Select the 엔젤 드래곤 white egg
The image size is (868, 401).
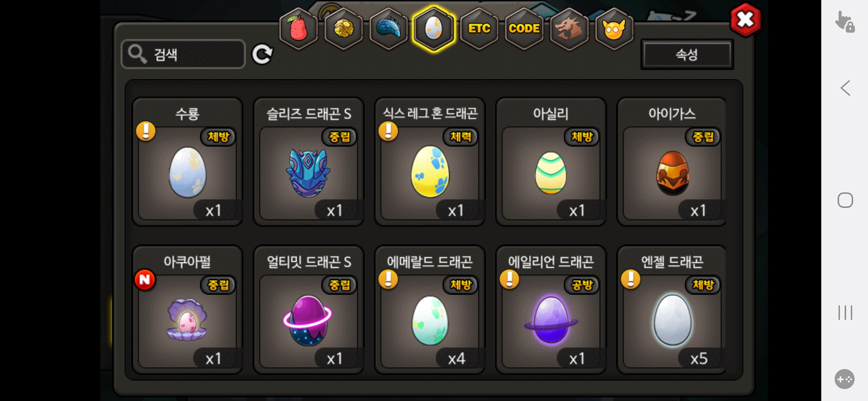(x=672, y=310)
